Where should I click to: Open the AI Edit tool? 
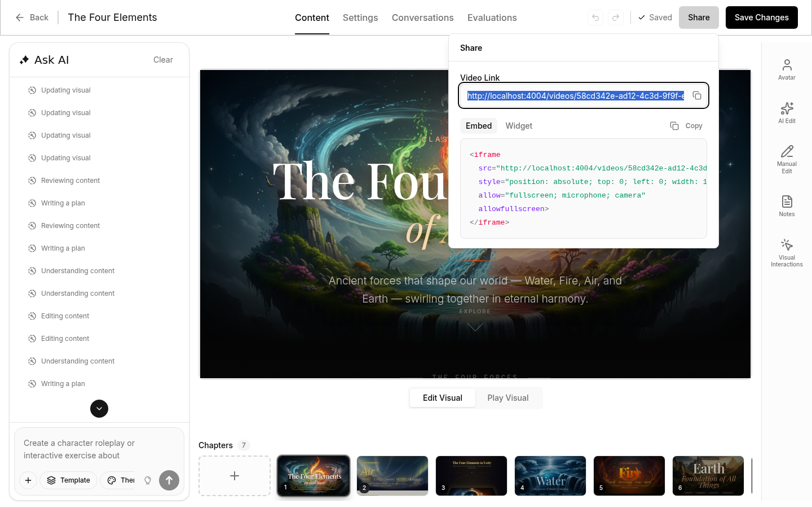(787, 112)
